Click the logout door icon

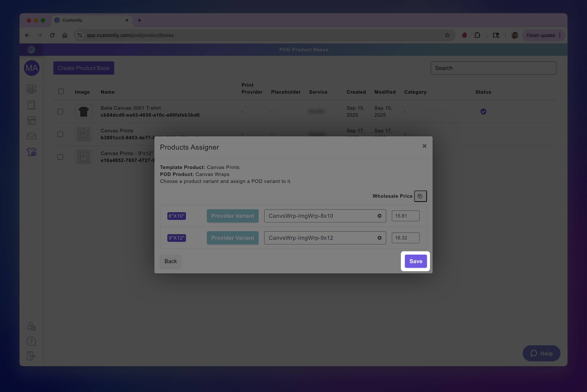(31, 356)
